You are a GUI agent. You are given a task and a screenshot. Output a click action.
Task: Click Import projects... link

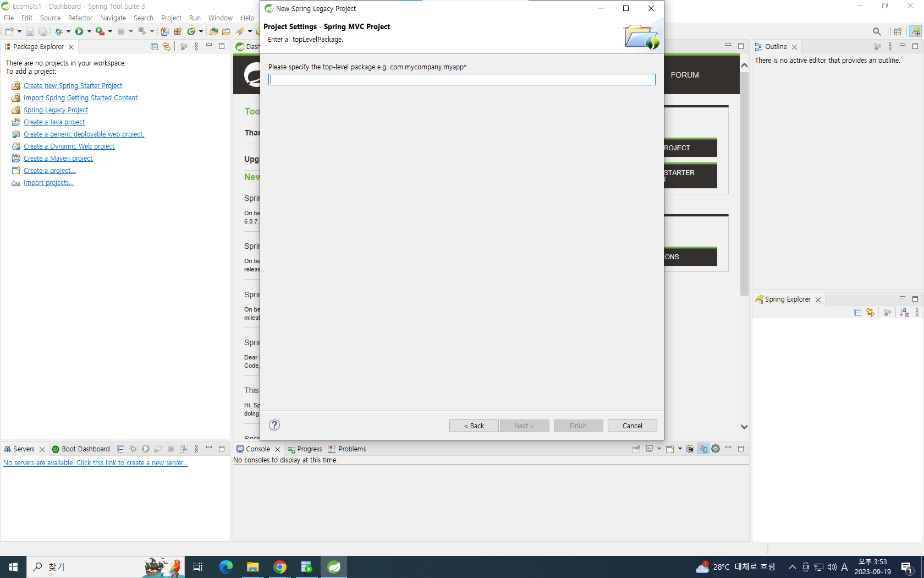(x=49, y=183)
